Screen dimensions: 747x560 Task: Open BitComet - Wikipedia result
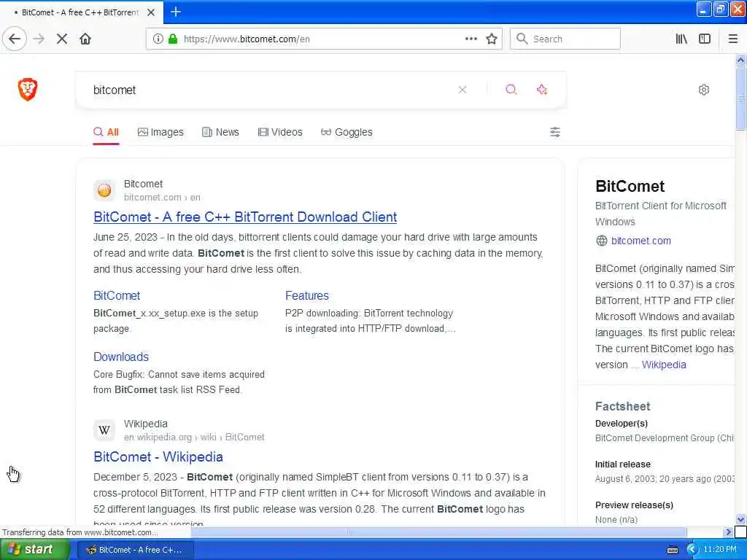click(158, 456)
